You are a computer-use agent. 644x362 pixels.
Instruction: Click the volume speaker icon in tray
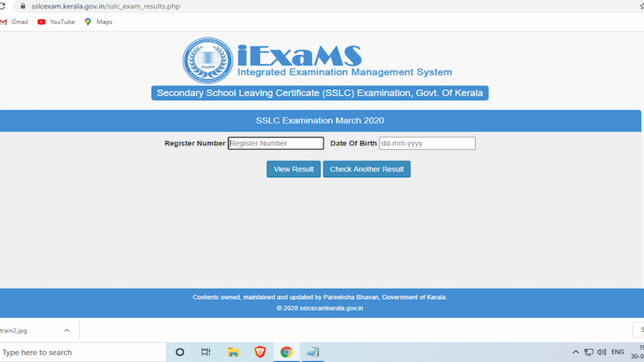(602, 352)
